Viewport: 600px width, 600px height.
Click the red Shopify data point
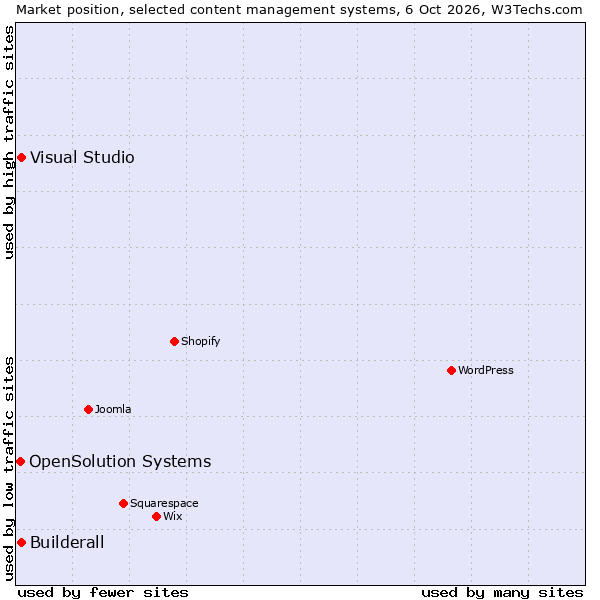click(174, 341)
